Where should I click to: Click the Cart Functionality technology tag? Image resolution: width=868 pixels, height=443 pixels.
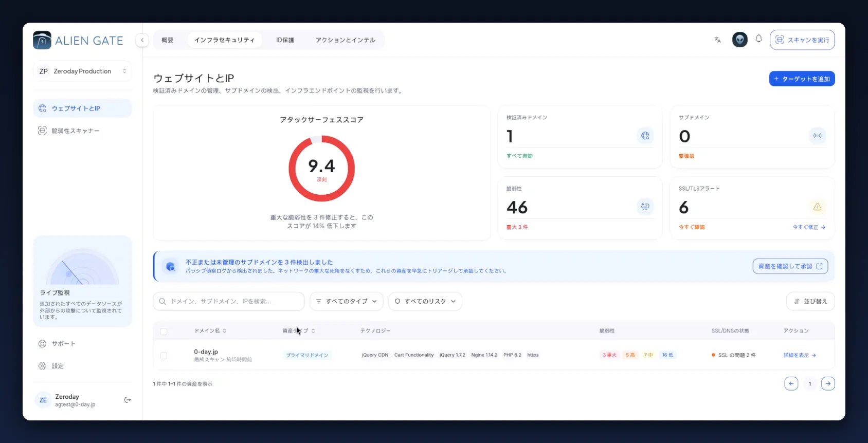pos(414,355)
